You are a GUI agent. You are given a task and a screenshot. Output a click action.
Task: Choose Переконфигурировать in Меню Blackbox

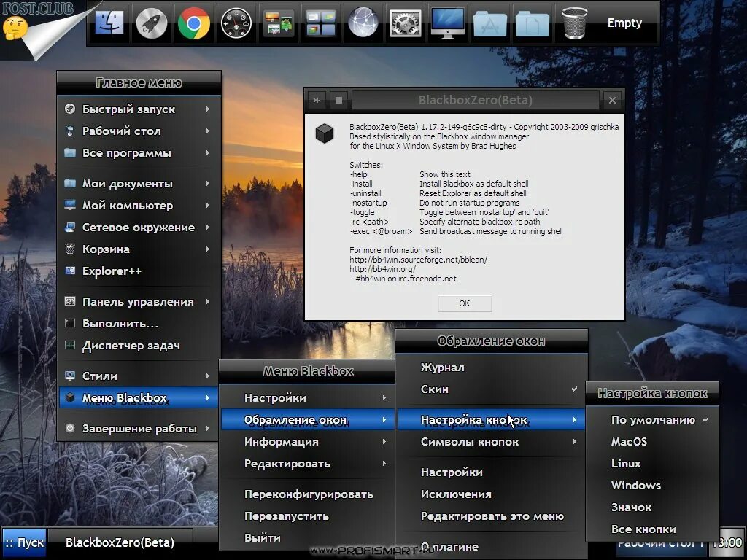307,494
